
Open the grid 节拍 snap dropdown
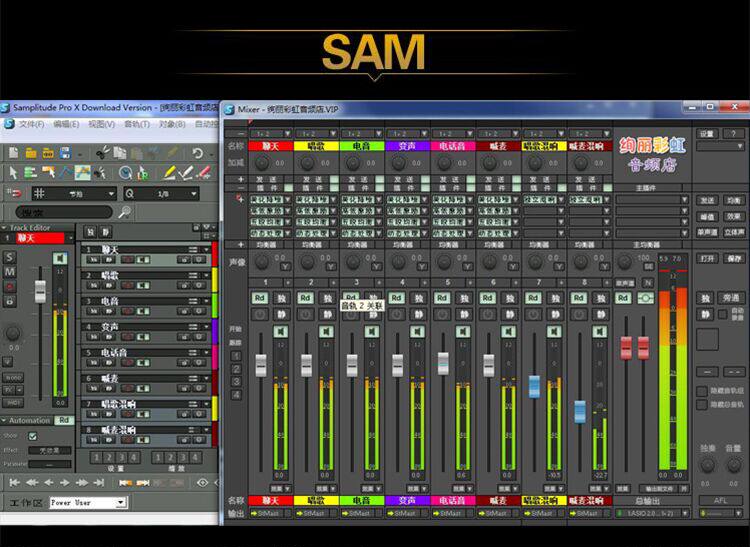(74, 194)
